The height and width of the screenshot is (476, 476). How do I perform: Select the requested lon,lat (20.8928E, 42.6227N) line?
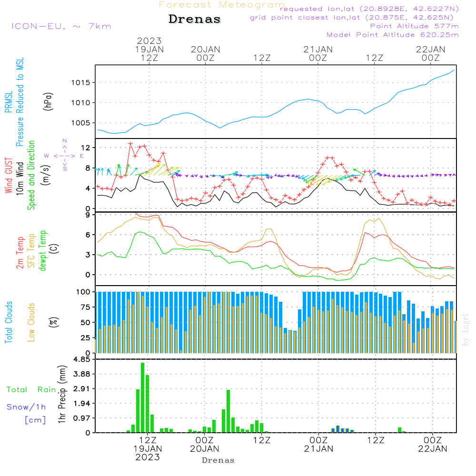[369, 9]
